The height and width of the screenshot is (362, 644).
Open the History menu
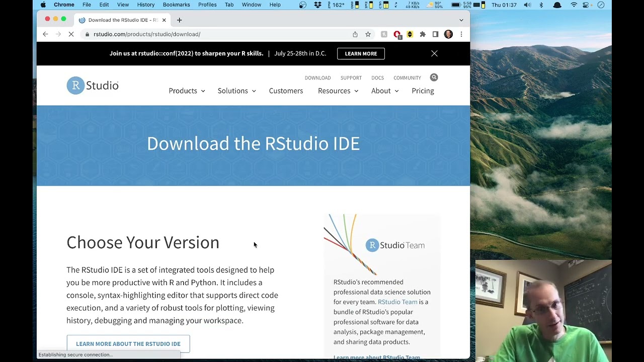tap(146, 5)
